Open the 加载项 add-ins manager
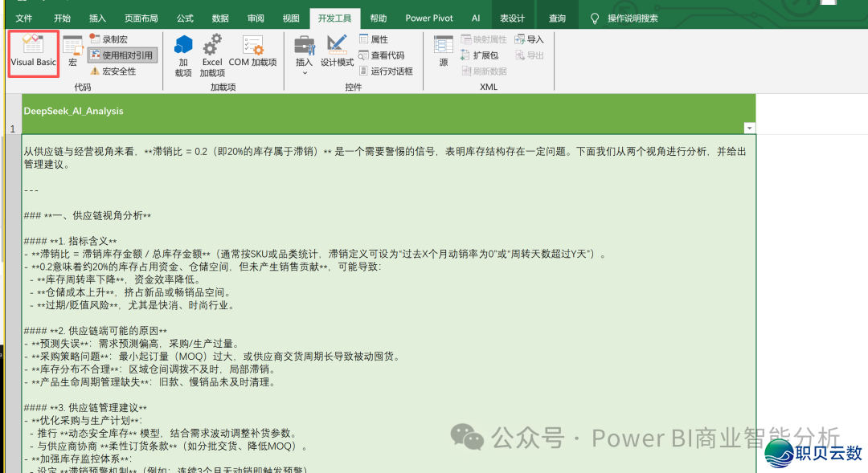This screenshot has width=868, height=473. point(183,53)
